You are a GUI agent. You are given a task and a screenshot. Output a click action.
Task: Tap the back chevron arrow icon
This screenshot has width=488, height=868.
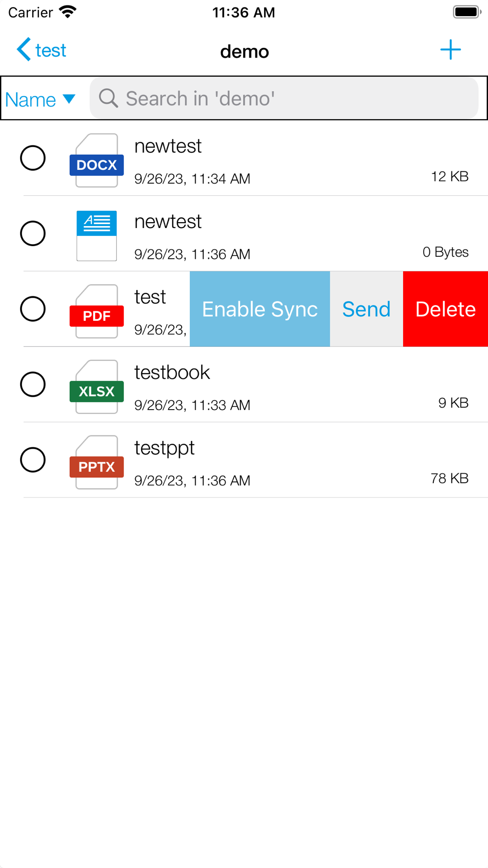pos(23,50)
